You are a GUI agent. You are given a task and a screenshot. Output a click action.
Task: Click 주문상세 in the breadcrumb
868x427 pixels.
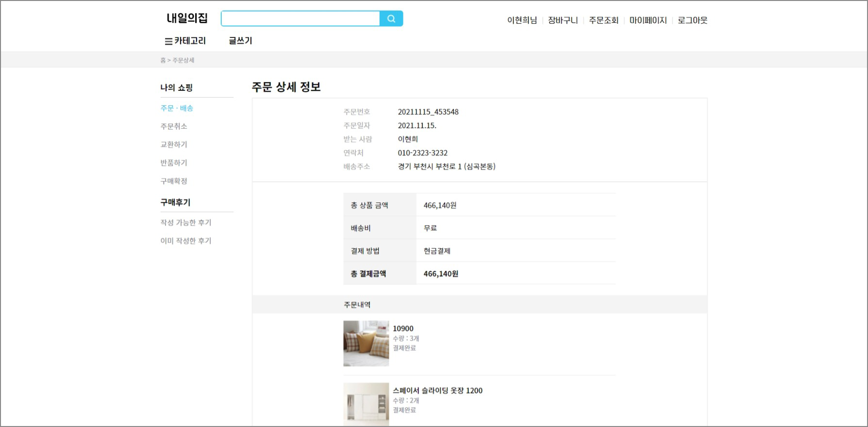click(184, 60)
